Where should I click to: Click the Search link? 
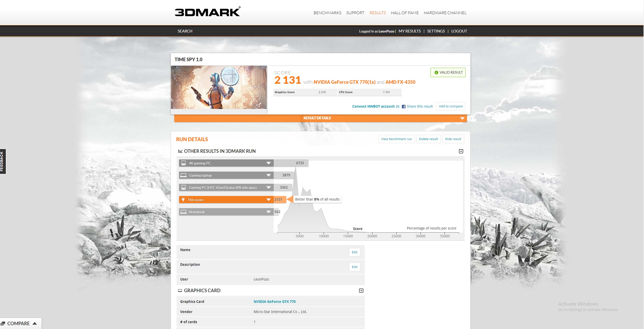coord(185,31)
